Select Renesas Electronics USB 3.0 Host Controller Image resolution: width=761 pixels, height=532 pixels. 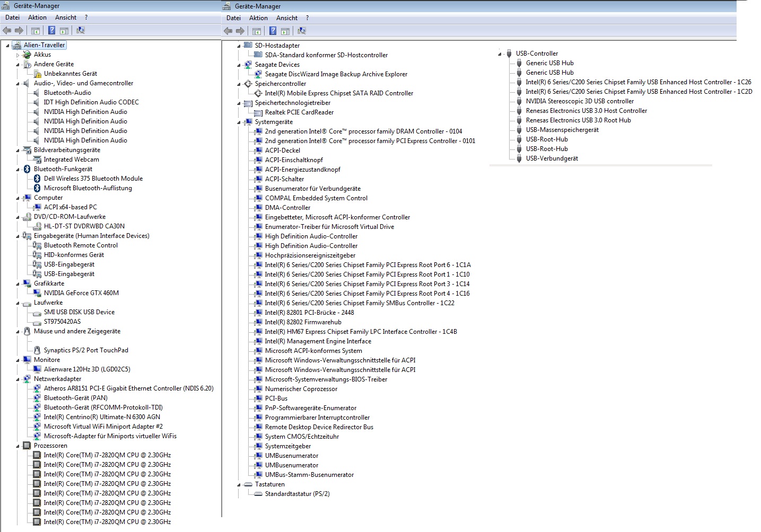pyautogui.click(x=587, y=111)
